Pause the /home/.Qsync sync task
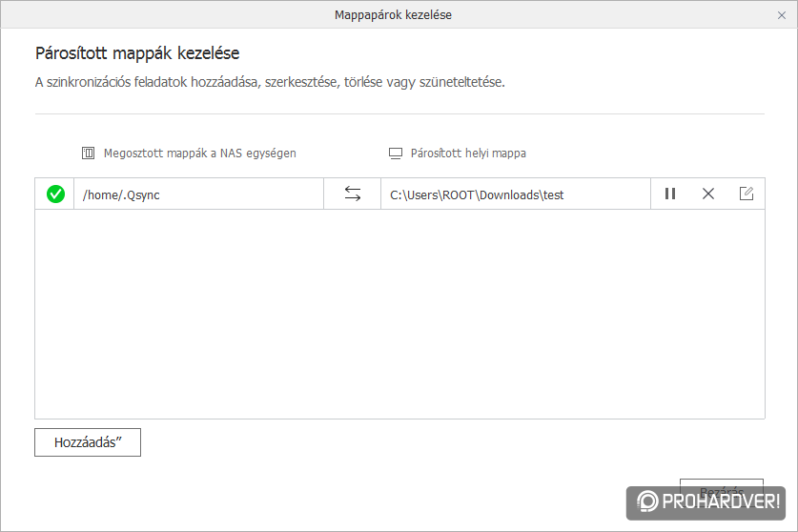Image resolution: width=798 pixels, height=532 pixels. 669,194
